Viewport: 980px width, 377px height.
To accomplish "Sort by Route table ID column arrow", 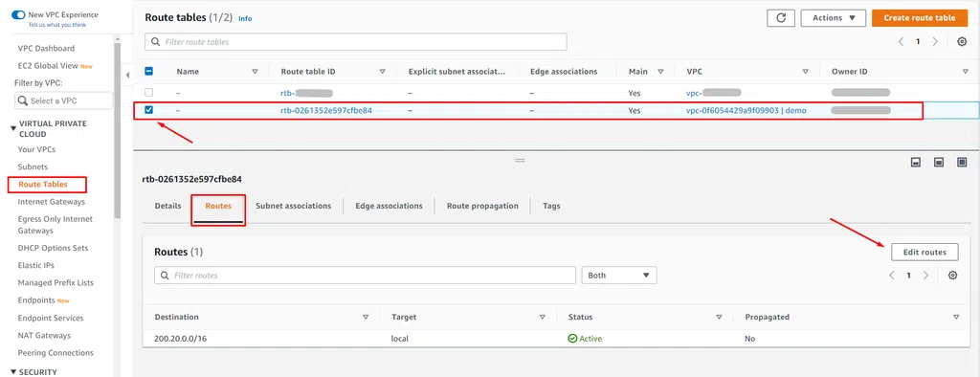I will [x=383, y=72].
